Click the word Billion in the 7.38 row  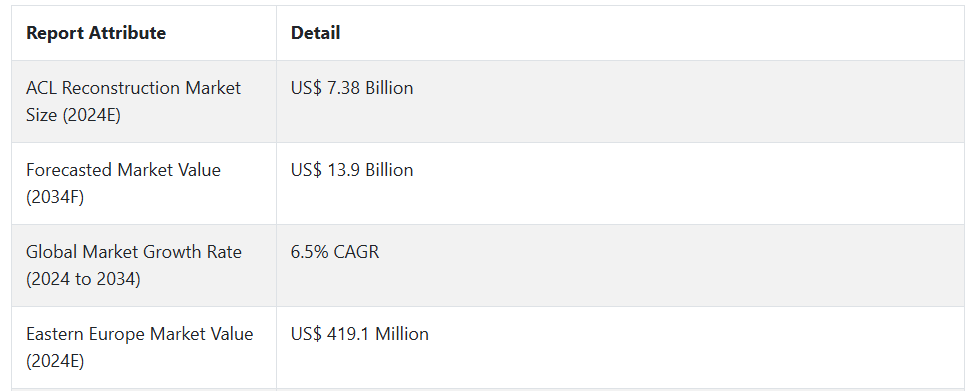click(x=389, y=88)
